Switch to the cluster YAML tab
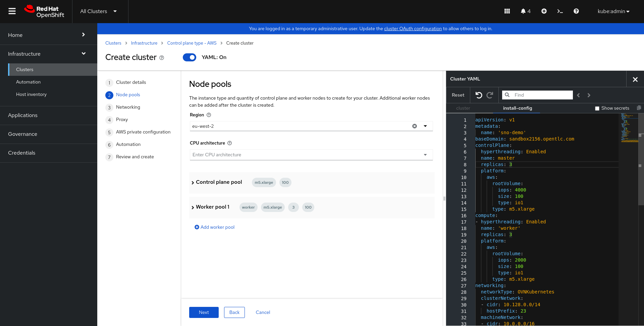The image size is (644, 326). (463, 108)
